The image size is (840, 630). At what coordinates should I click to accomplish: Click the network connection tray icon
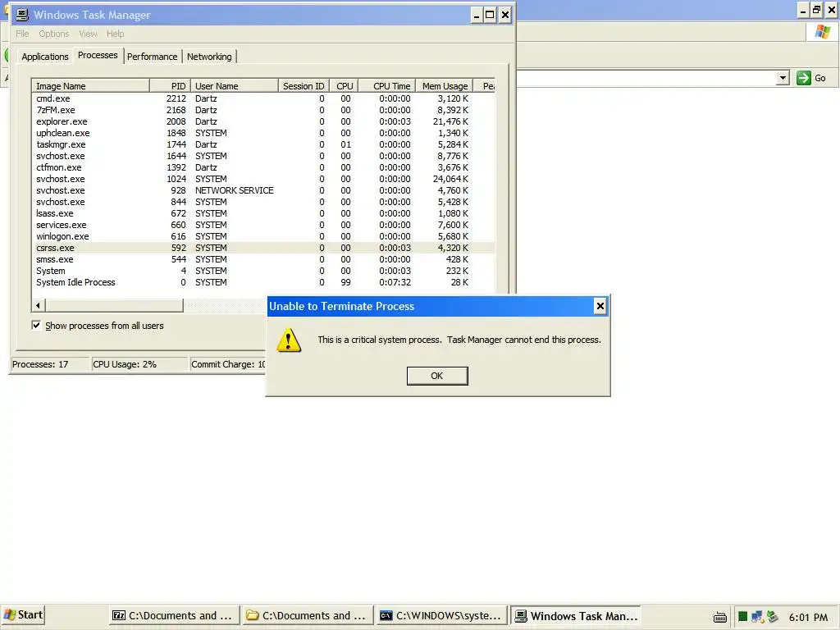tap(757, 617)
